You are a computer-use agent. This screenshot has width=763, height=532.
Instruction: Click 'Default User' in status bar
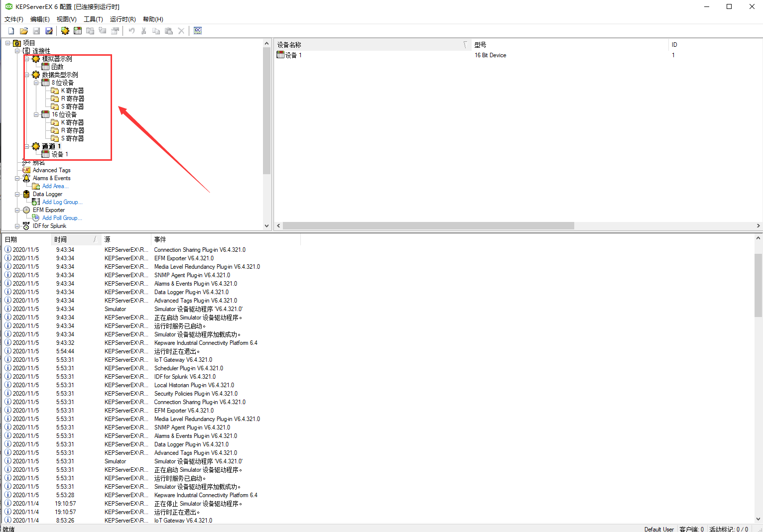pos(659,529)
